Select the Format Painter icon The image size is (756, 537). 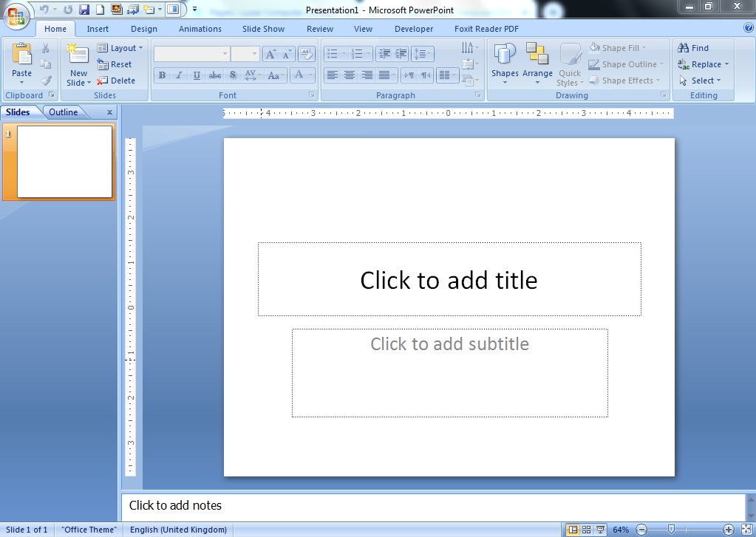point(46,78)
